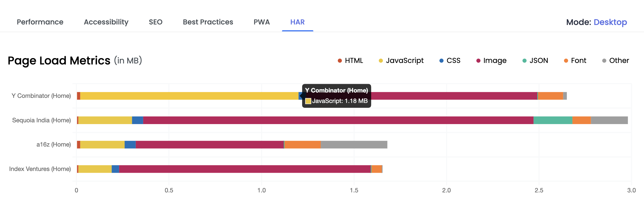Click Sequoia India orange Font bar segment
This screenshot has height=212, width=644.
pos(582,120)
